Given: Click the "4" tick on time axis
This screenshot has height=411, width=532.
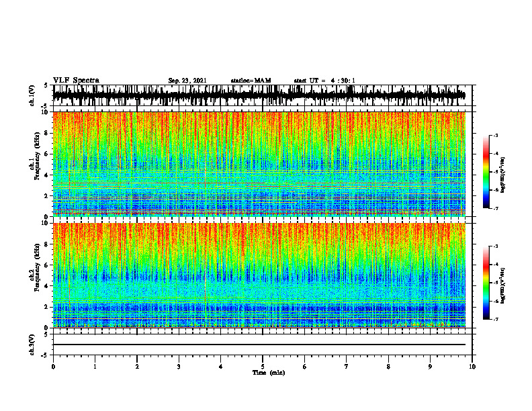Looking at the screenshot, I should [x=221, y=367].
